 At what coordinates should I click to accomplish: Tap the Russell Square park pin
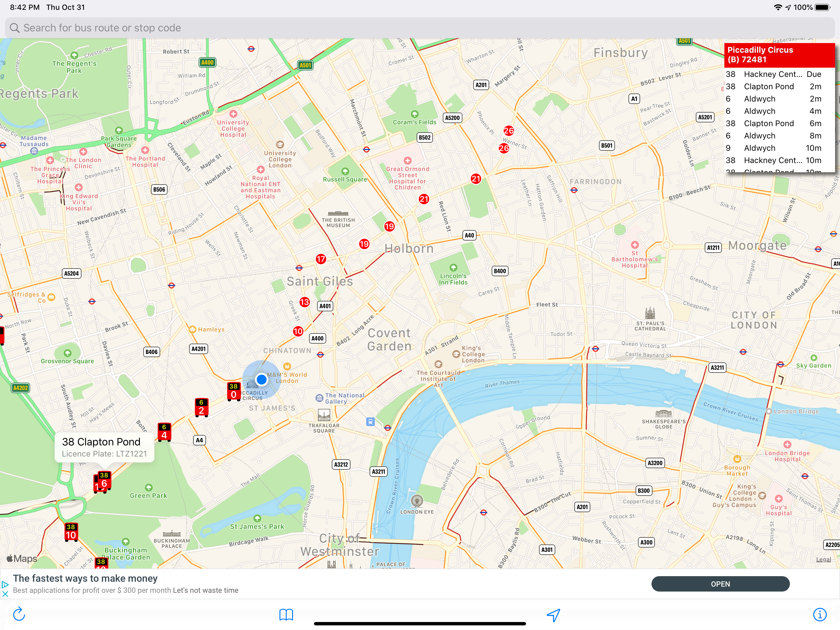point(345,171)
